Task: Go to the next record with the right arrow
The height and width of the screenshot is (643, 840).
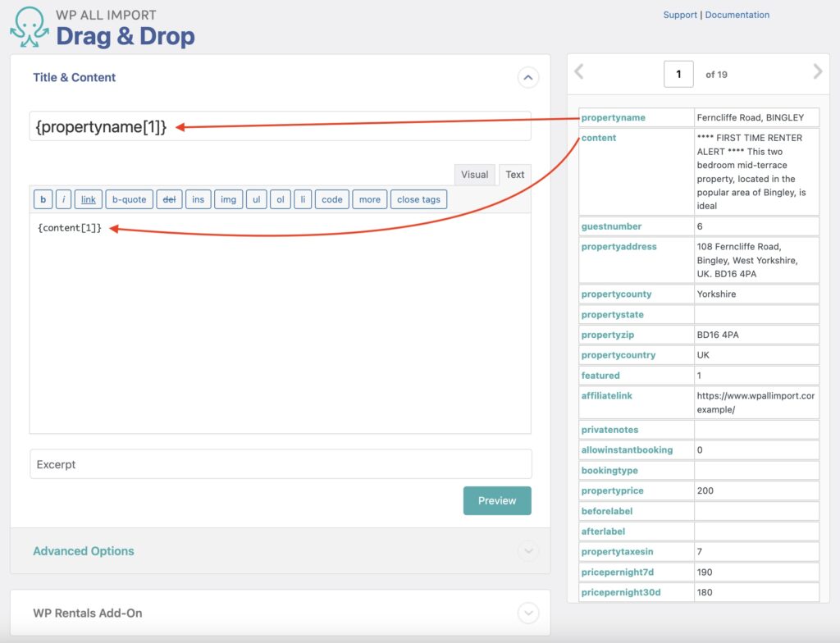Action: (817, 73)
